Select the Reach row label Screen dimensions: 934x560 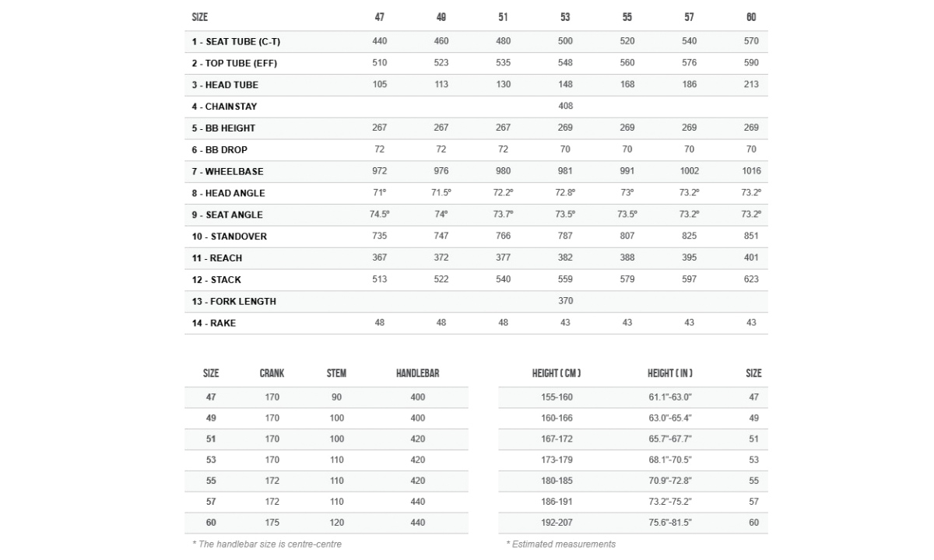pos(217,258)
